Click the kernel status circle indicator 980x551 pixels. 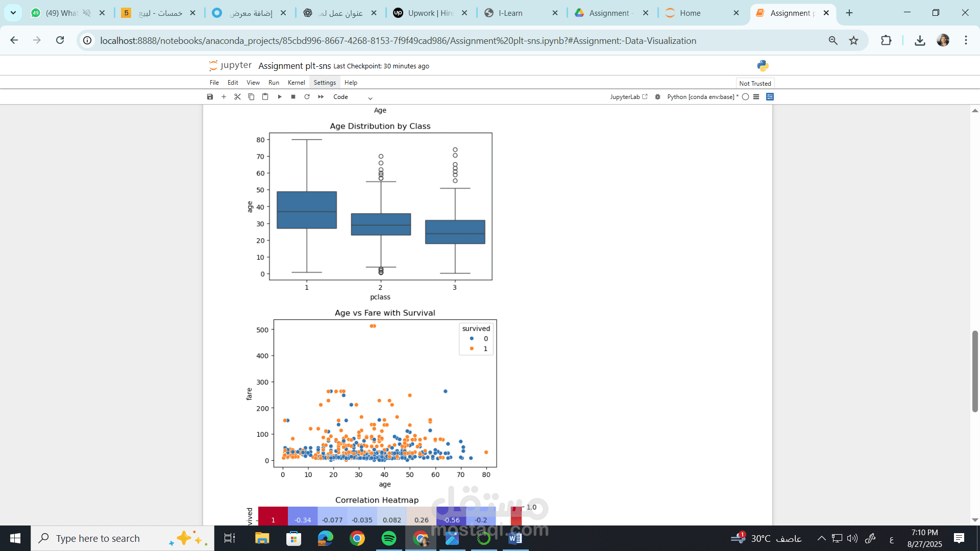pos(745,97)
